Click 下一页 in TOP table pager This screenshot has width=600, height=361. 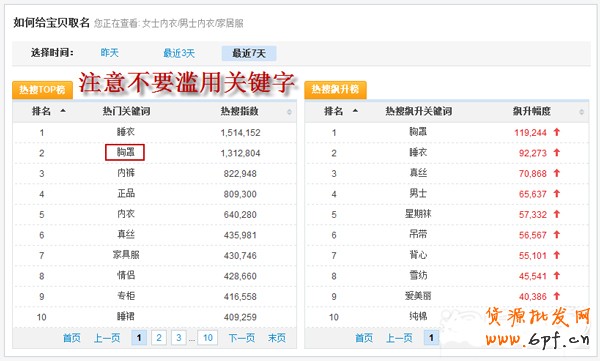click(242, 338)
